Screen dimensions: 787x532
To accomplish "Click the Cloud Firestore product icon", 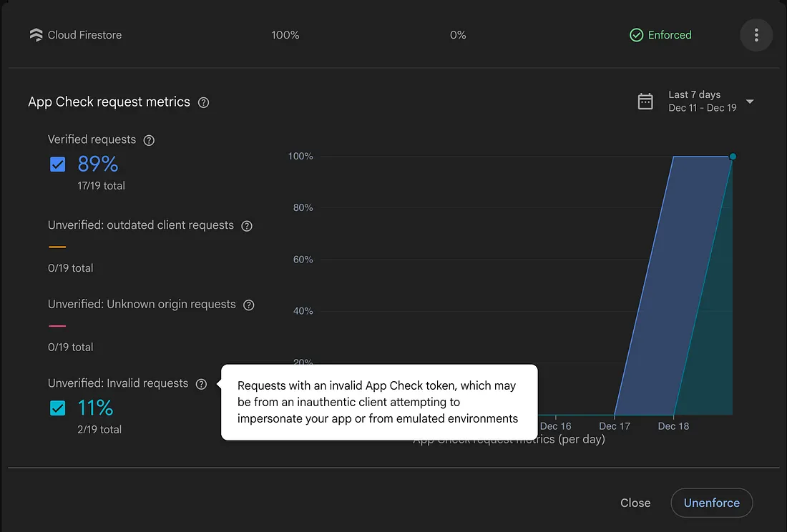I will point(36,35).
